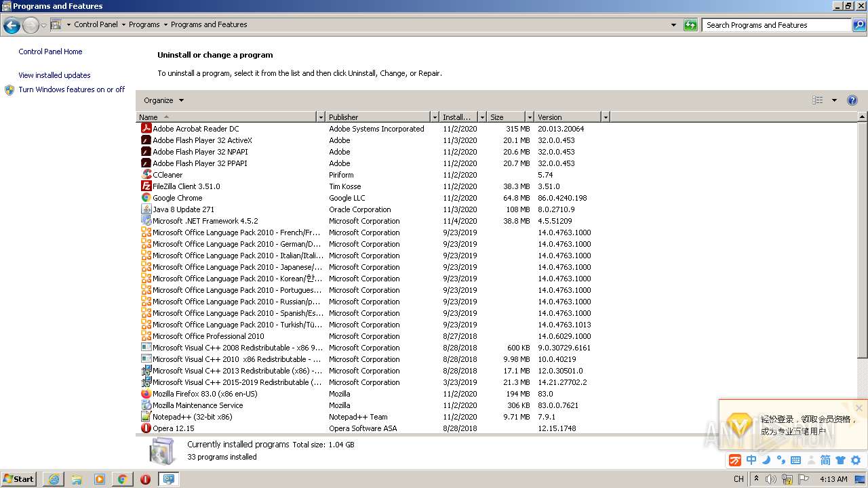Click the refresh button beside address bar

[690, 25]
